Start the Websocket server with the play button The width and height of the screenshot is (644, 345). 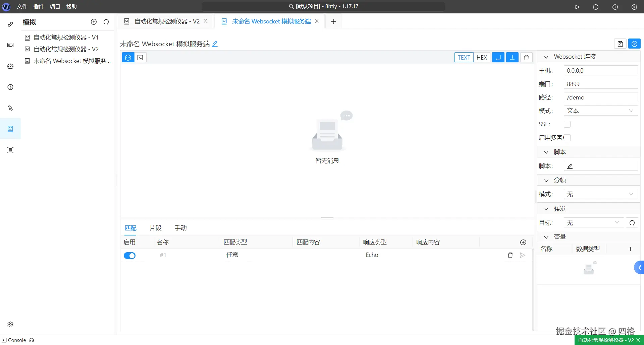point(634,44)
